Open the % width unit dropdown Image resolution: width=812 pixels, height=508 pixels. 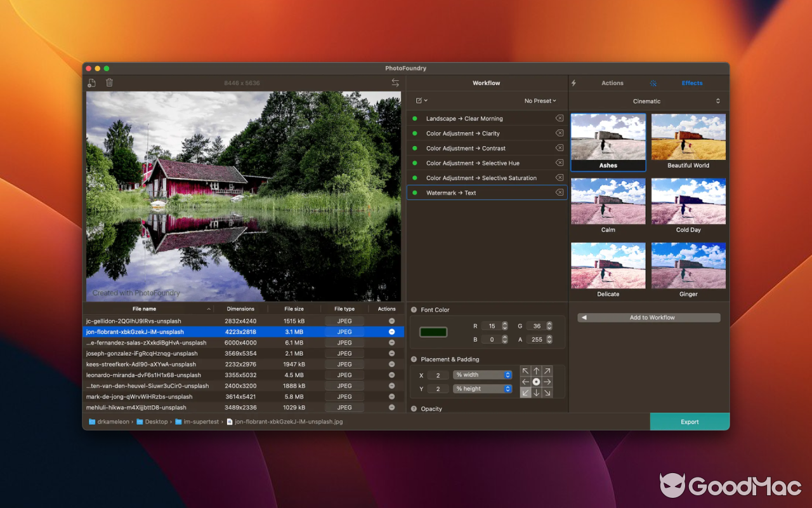(482, 375)
